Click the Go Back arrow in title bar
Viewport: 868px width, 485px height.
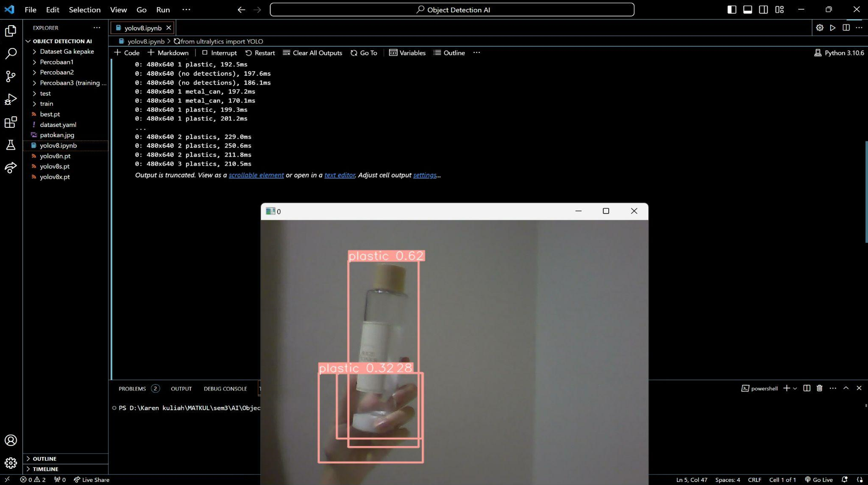pyautogui.click(x=241, y=9)
